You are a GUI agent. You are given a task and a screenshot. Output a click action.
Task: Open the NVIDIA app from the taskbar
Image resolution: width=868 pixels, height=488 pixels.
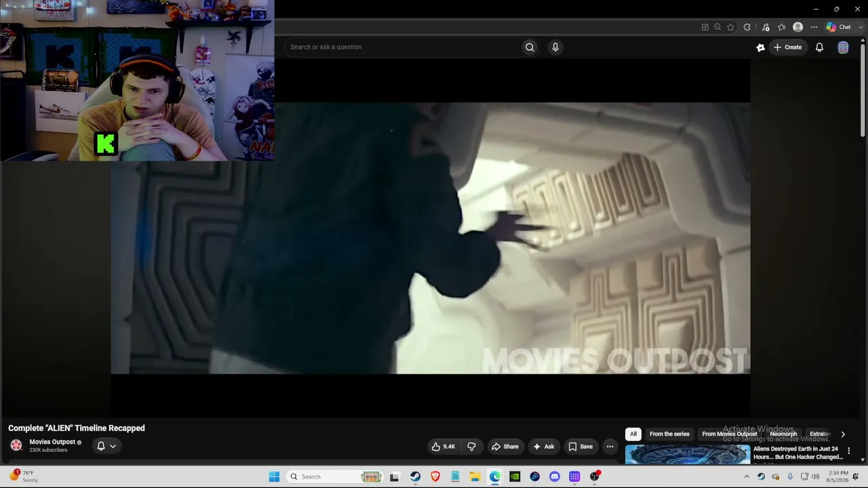pos(515,476)
